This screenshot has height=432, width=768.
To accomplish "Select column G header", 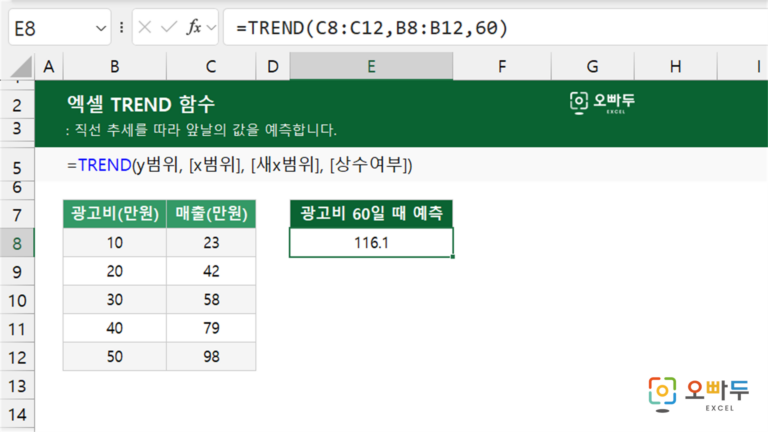I will point(593,67).
